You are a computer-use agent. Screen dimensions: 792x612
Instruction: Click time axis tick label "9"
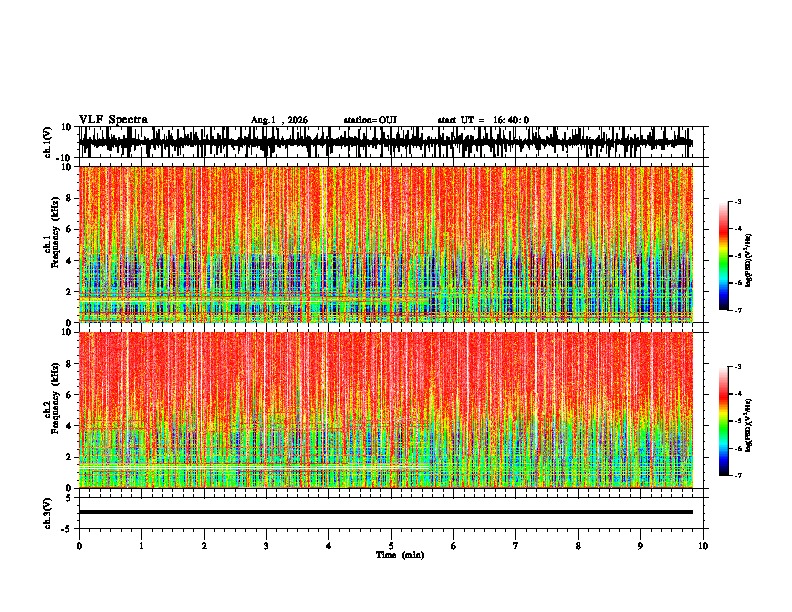coord(640,546)
